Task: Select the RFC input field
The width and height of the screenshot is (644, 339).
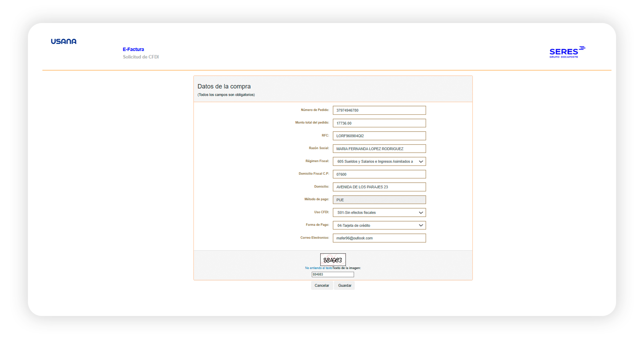Action: [x=379, y=136]
